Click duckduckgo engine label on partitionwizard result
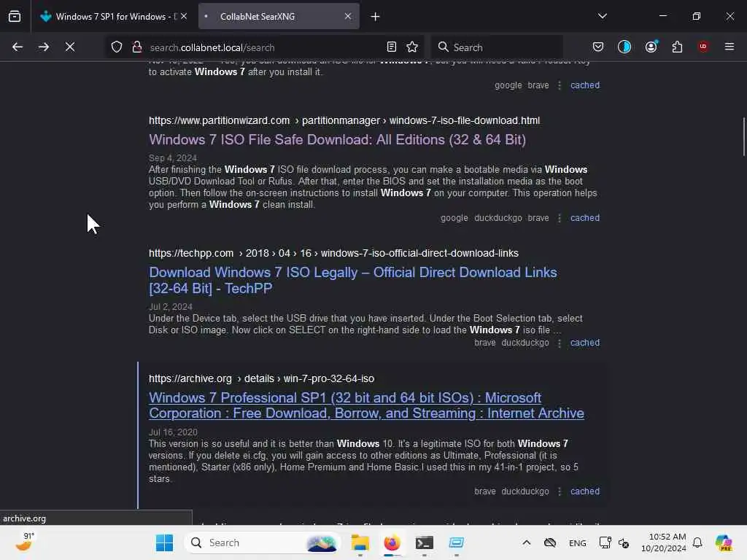The width and height of the screenshot is (747, 560). point(498,217)
